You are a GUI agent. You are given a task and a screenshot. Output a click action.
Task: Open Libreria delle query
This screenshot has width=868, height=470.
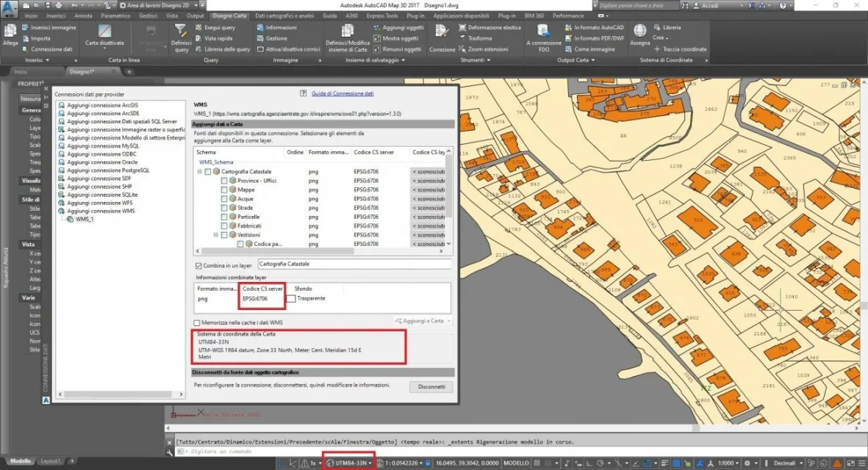(x=223, y=49)
